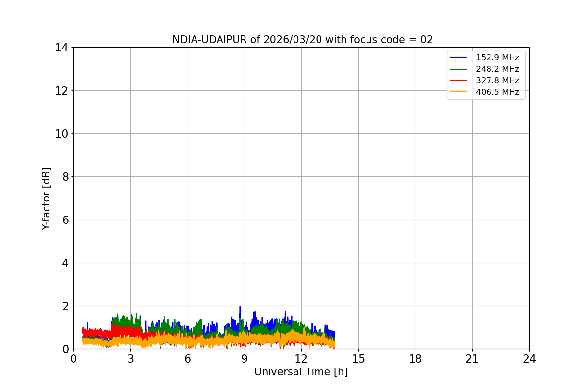
Task: Click the x-axis tick label 18
Action: (x=416, y=359)
